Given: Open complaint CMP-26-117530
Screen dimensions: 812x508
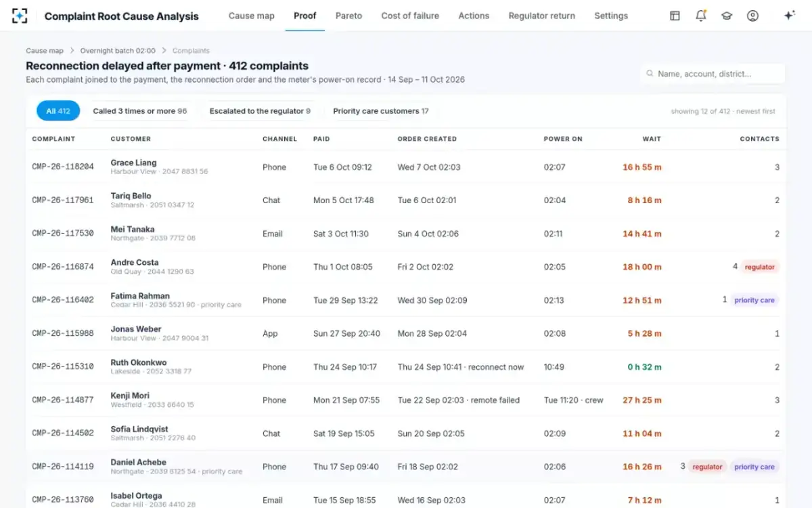Looking at the screenshot, I should (x=63, y=234).
